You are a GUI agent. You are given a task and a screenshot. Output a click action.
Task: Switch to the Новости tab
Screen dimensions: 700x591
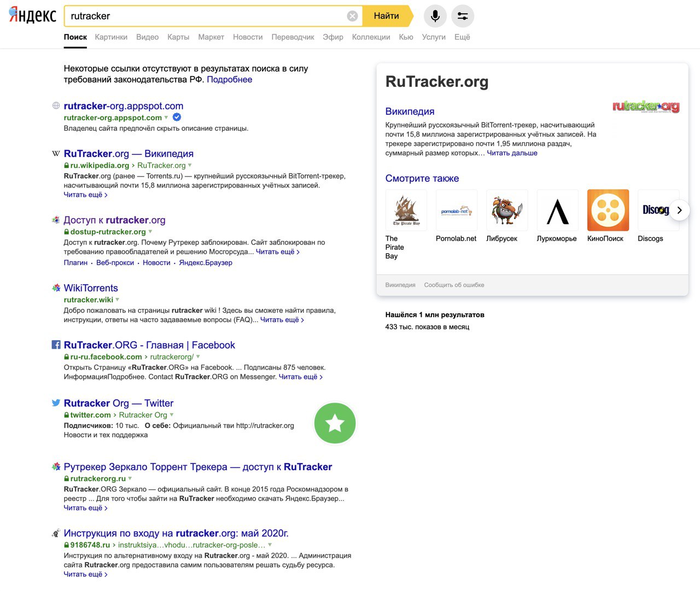click(248, 37)
